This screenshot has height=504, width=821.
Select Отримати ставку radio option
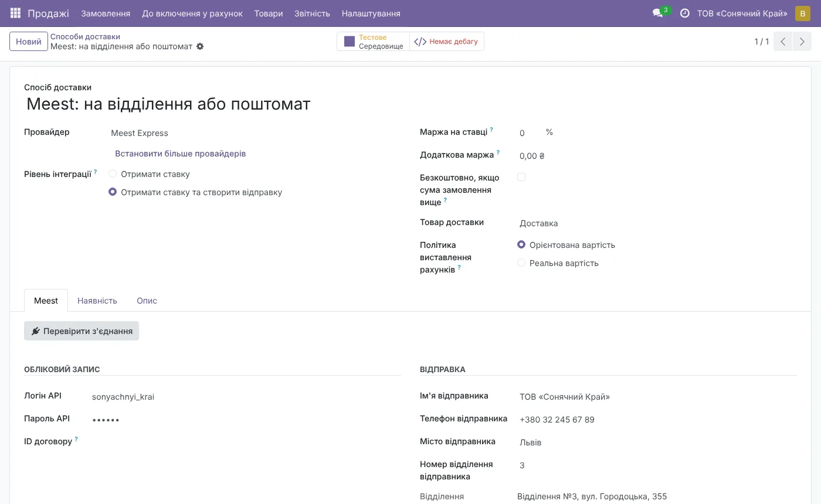click(x=113, y=174)
